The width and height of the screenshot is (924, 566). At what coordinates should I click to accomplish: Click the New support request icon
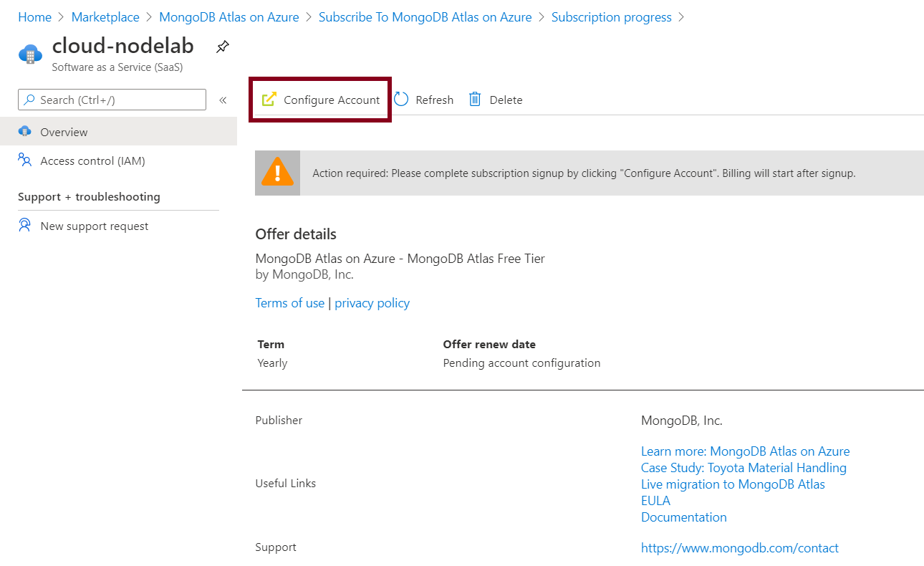coord(24,226)
